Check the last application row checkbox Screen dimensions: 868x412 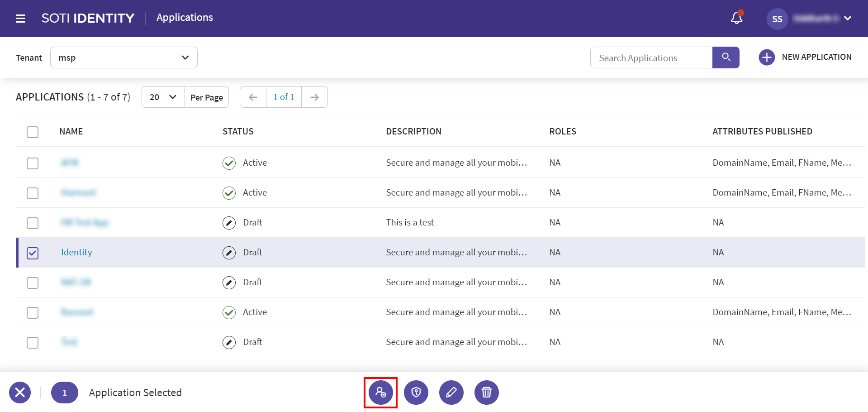[33, 342]
